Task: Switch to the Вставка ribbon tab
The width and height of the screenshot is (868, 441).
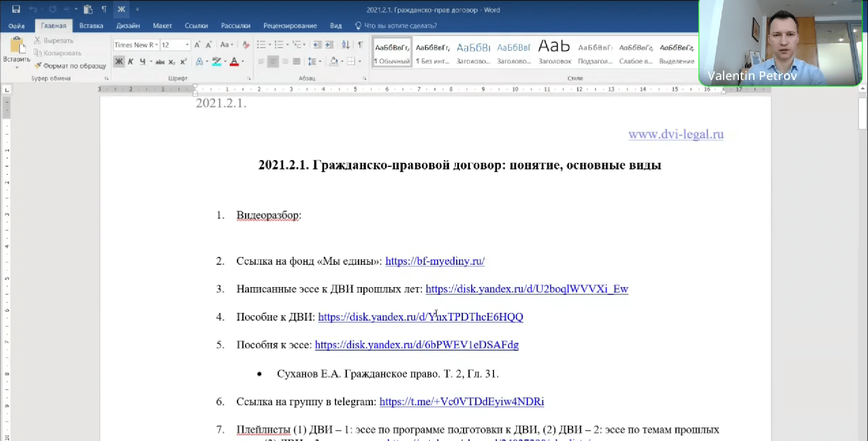Action: click(91, 26)
